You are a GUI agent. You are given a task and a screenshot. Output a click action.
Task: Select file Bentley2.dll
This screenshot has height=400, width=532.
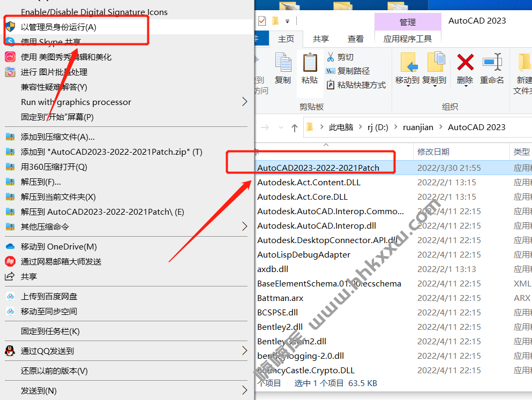280,327
